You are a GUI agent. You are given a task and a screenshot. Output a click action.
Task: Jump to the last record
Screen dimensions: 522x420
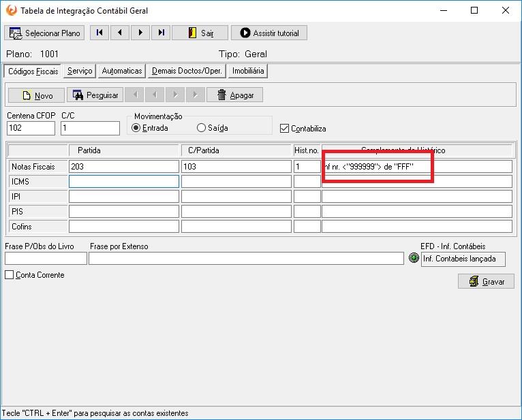(161, 33)
